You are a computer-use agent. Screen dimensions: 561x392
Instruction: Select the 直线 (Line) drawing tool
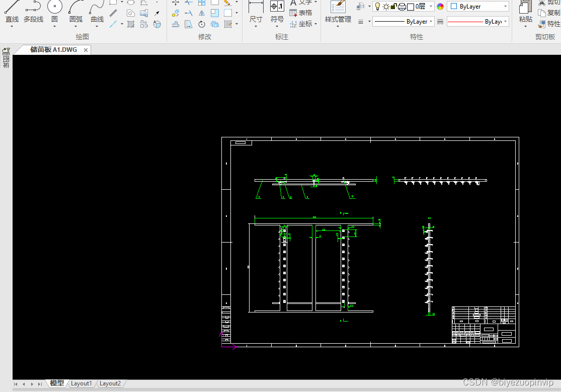[x=12, y=12]
